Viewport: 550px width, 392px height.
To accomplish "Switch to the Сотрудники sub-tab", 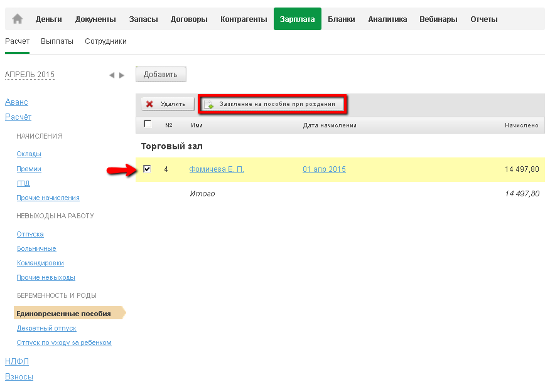I will (105, 41).
